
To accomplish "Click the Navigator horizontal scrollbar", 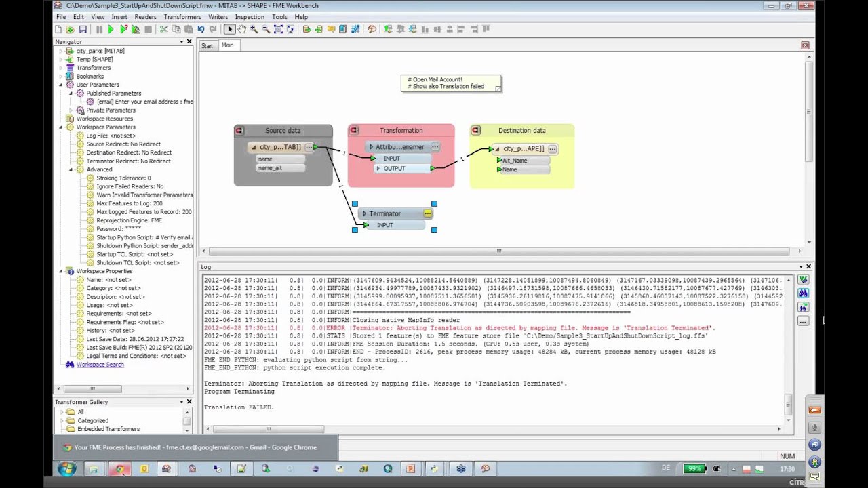I will point(93,389).
